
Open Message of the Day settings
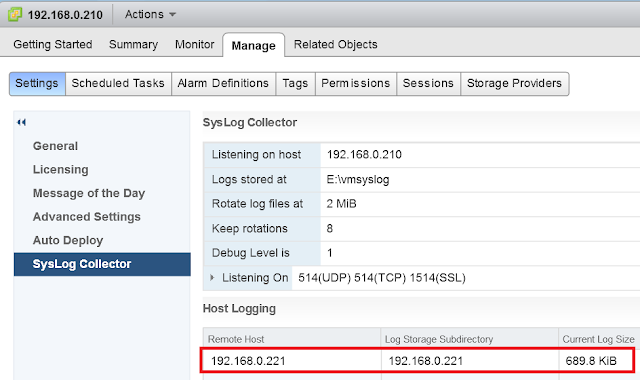pos(89,193)
